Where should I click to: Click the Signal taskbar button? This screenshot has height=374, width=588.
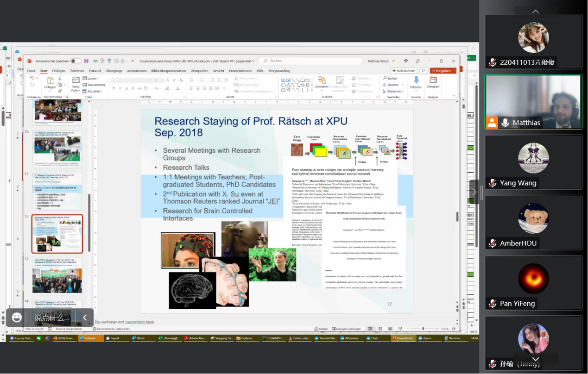point(117,338)
